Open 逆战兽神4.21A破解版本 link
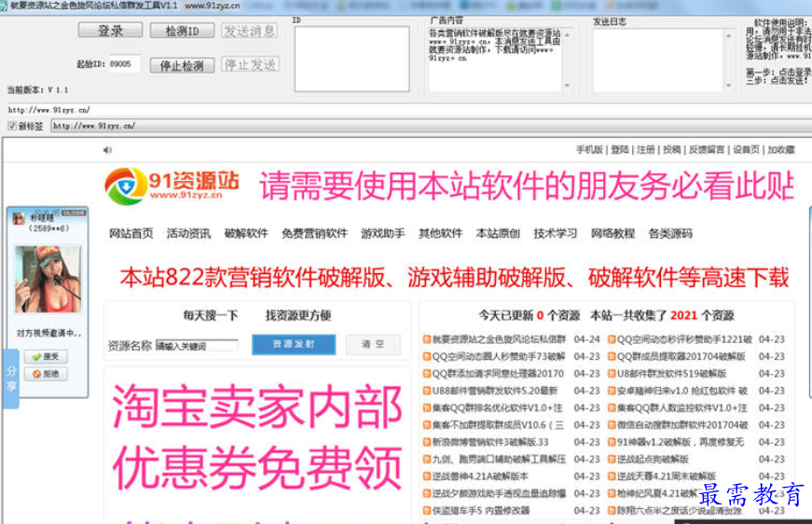The width and height of the screenshot is (812, 524). (x=480, y=476)
